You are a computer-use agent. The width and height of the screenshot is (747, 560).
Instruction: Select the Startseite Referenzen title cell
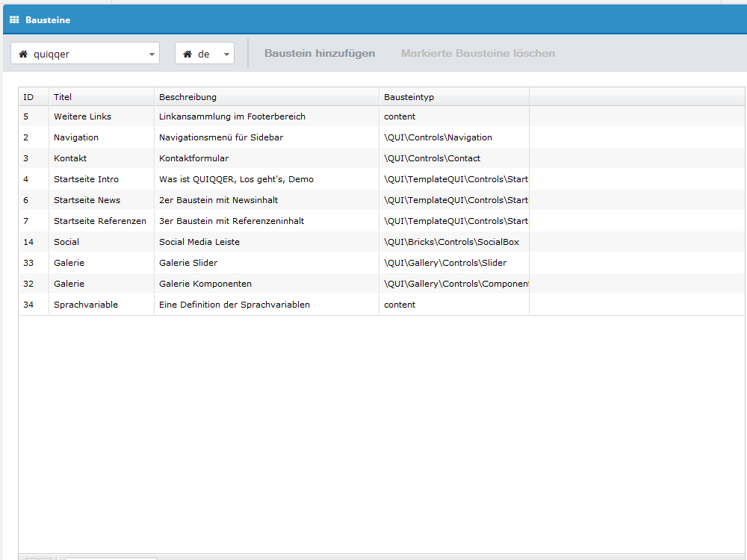click(x=102, y=221)
